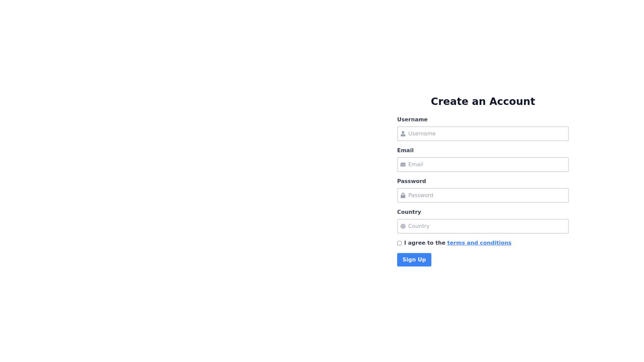This screenshot has height=362, width=644.
Task: Click the bold Country label above its field
Action: coord(409,212)
